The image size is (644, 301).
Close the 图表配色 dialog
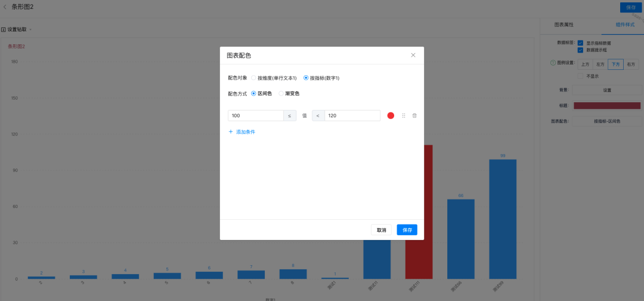tap(413, 55)
